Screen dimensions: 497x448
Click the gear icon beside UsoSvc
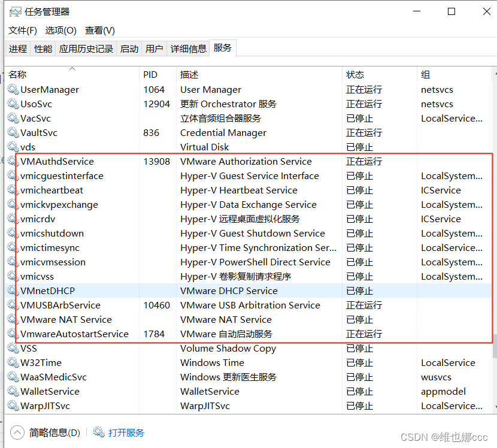13,104
